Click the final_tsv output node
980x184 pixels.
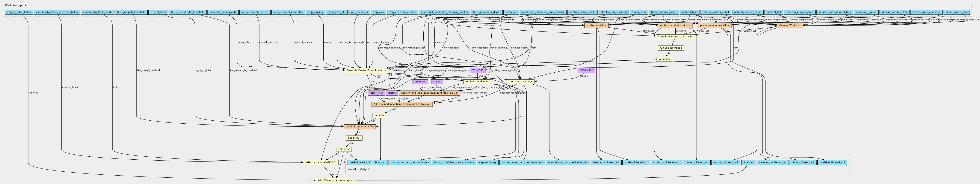[748, 162]
